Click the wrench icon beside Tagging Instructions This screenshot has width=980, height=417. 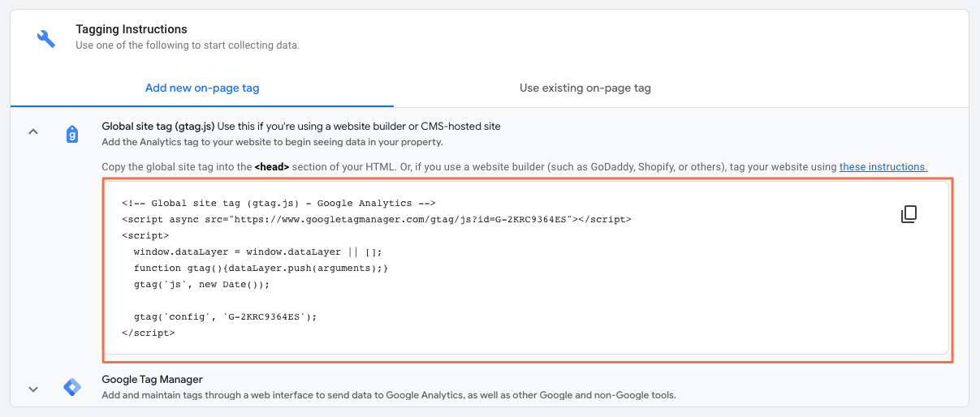pyautogui.click(x=46, y=38)
